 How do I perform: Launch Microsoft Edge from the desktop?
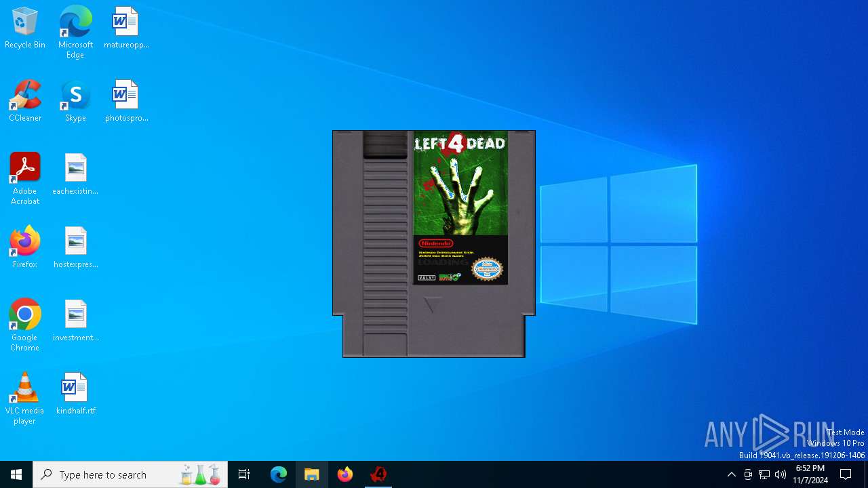tap(75, 33)
